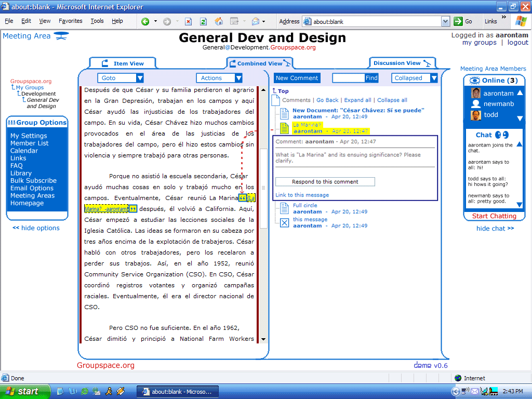Click the comment search input field
Image resolution: width=532 pixels, height=399 pixels.
coord(348,78)
